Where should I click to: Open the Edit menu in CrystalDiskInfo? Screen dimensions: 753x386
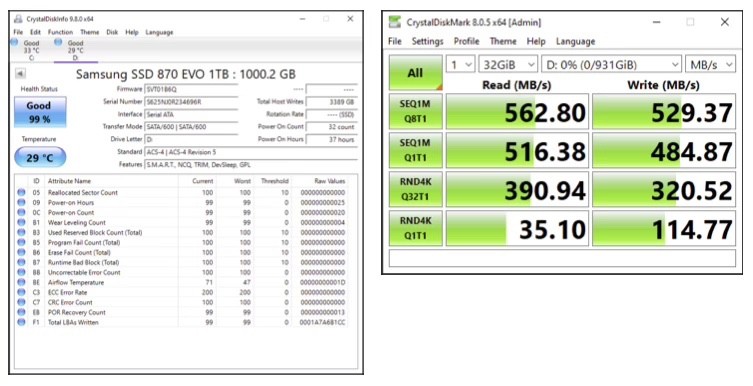coord(36,32)
